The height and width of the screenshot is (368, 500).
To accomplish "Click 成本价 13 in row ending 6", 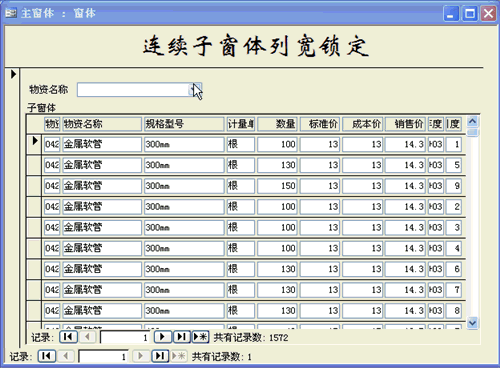I will click(x=362, y=269).
